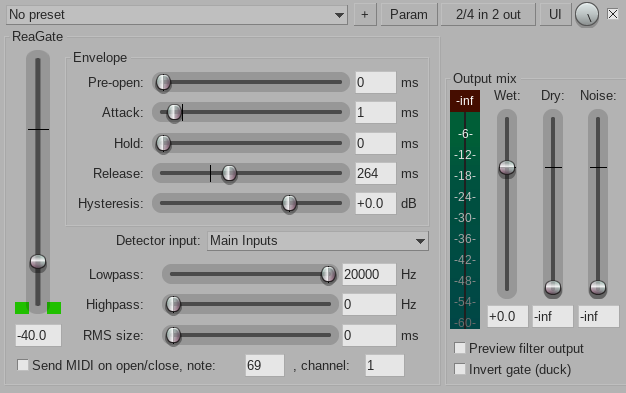
Task: Click the MIDI note field showing 69
Action: 265,365
